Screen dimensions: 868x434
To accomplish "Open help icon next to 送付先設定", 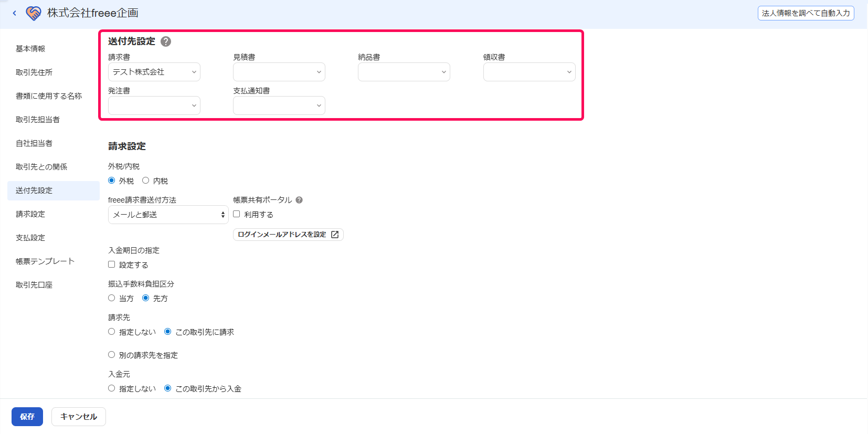I will coord(166,41).
